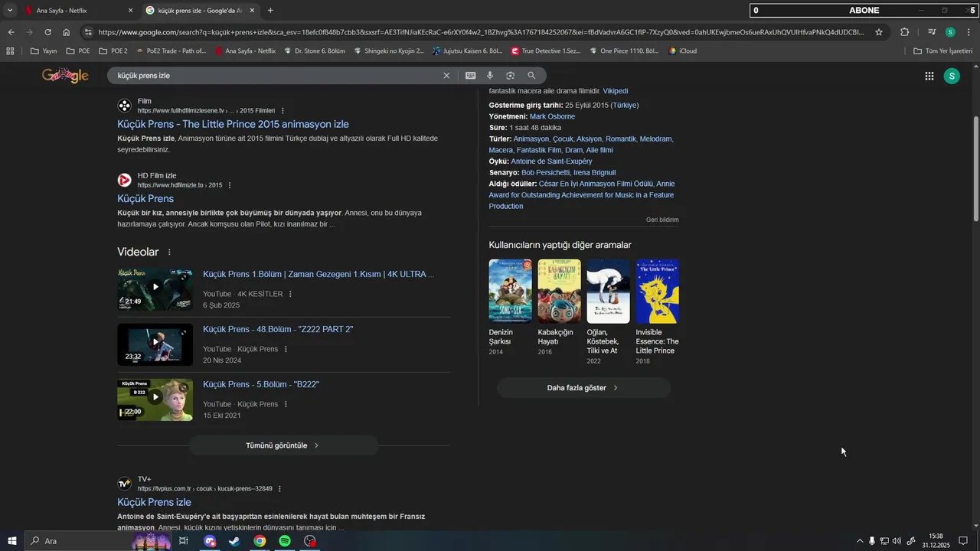Open PoE2 Trade bookmark
The width and height of the screenshot is (980, 551).
point(171,51)
